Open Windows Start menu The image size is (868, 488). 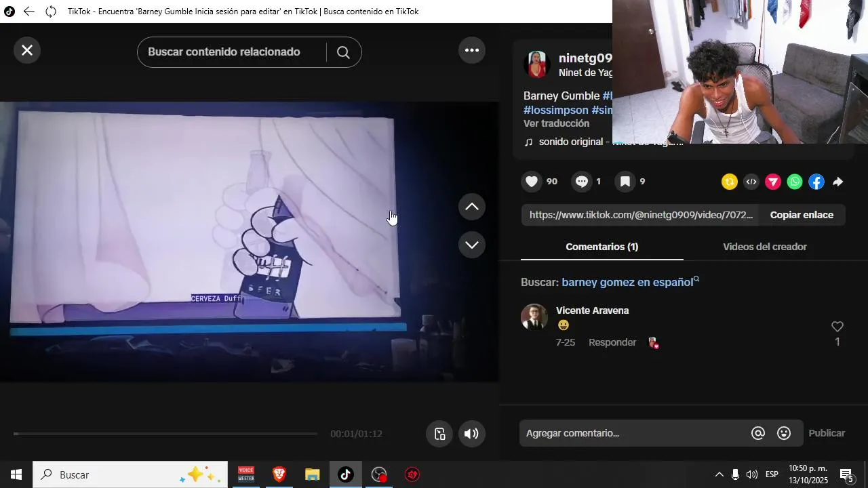(x=16, y=474)
